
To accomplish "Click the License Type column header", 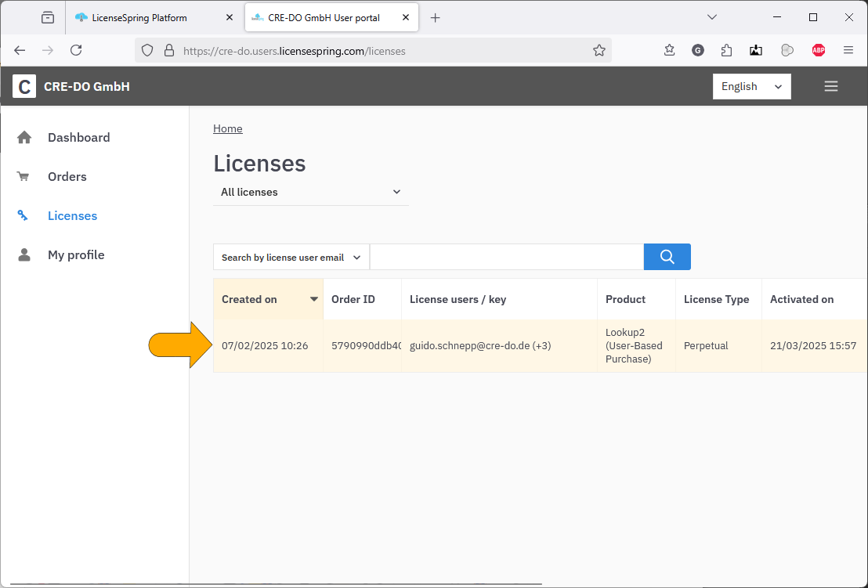I will coord(718,299).
